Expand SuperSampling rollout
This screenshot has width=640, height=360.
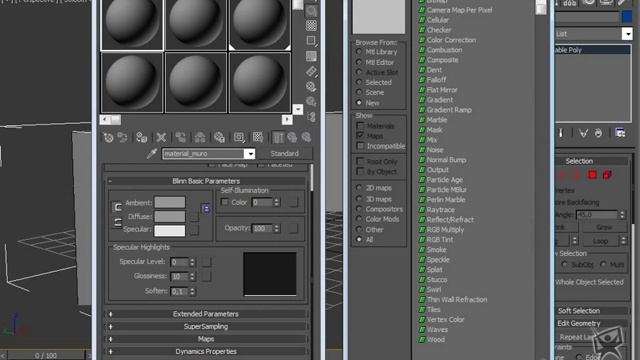coord(206,327)
